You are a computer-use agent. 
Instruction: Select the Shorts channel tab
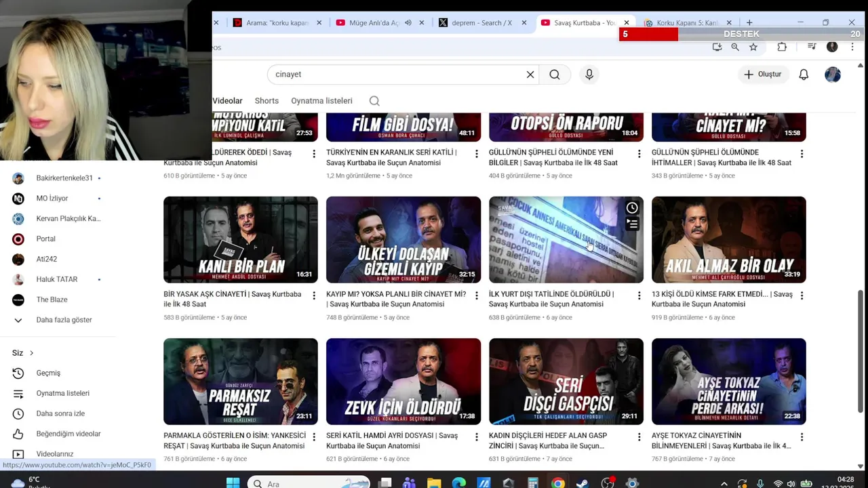[x=267, y=101]
